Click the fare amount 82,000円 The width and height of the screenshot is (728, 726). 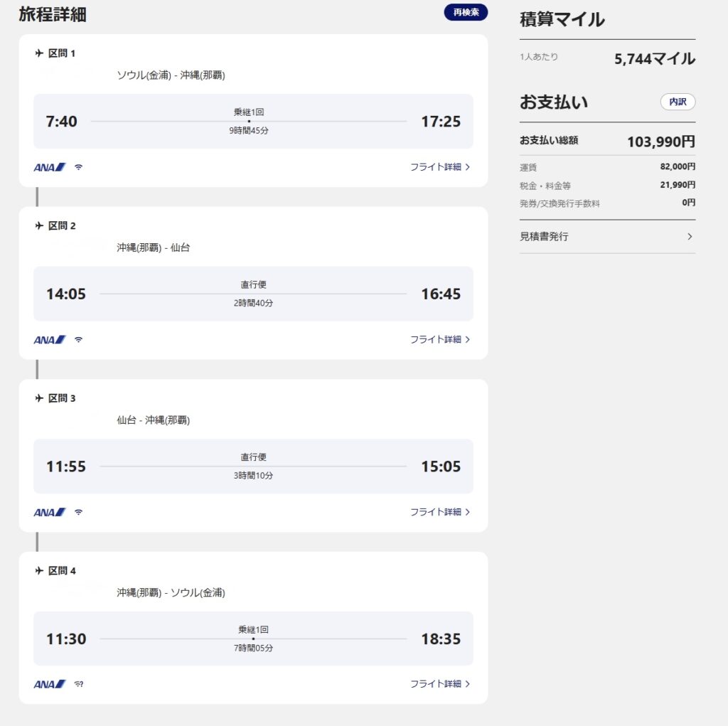[678, 166]
